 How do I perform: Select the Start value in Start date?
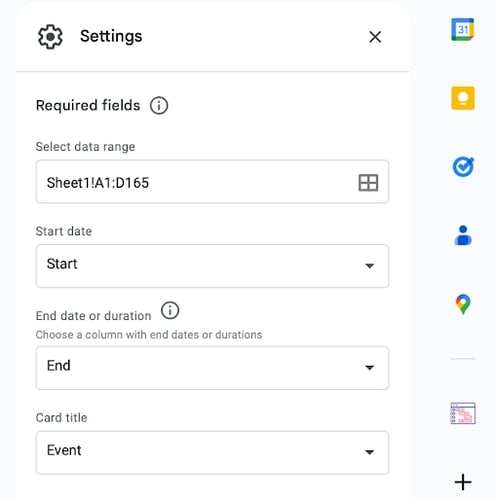pos(62,264)
